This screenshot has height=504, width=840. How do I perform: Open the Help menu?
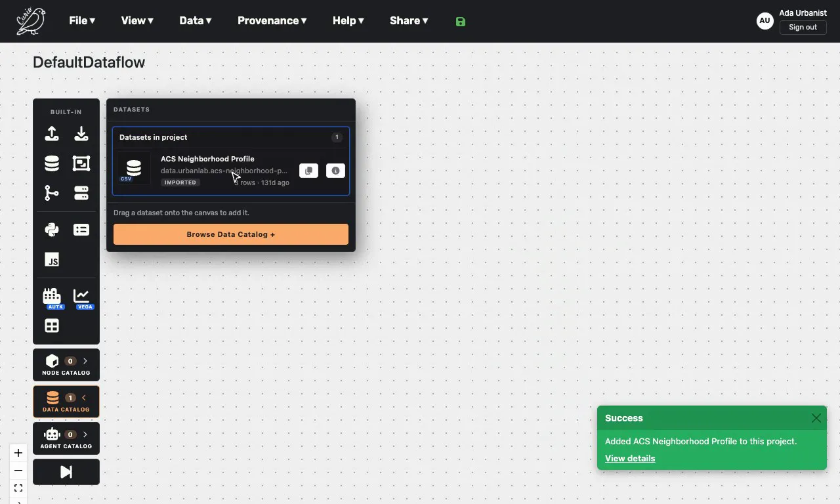(348, 20)
